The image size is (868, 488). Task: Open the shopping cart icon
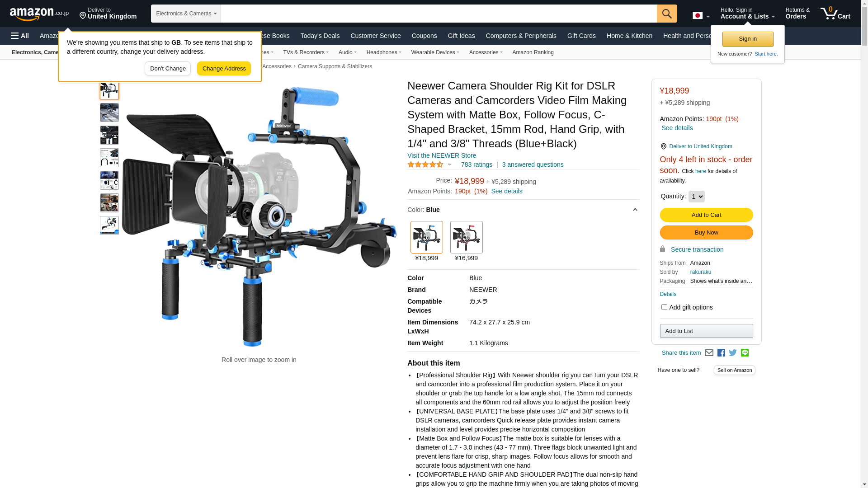point(835,14)
